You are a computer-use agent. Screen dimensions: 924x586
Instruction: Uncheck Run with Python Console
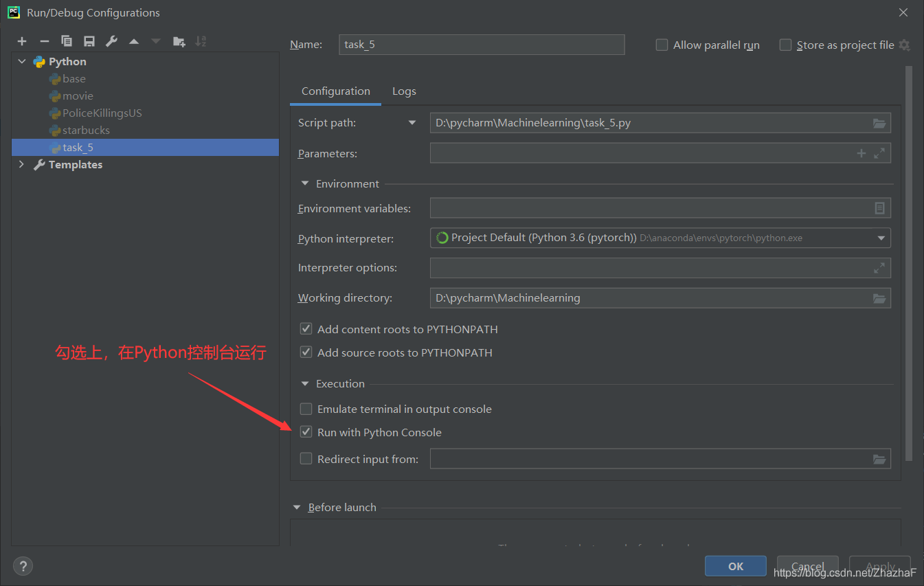coord(306,432)
